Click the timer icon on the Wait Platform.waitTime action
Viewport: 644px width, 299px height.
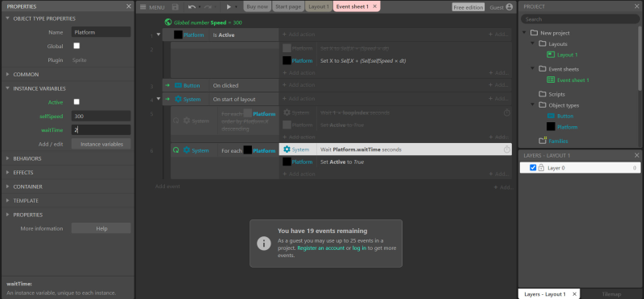click(x=507, y=149)
